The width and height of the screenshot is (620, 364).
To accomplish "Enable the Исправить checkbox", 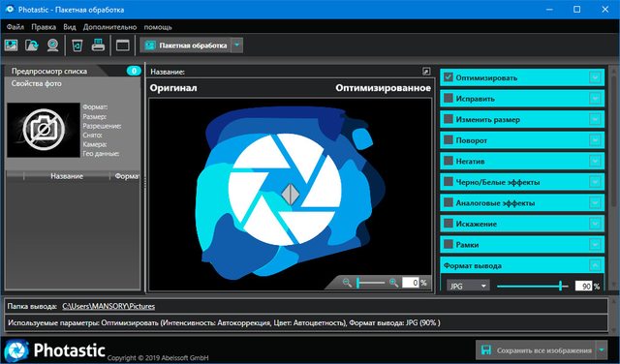I will (448, 98).
